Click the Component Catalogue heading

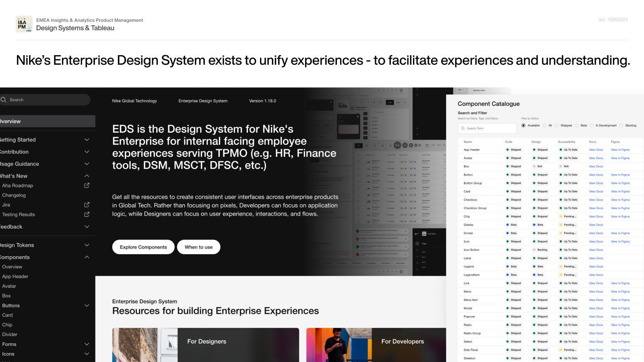coord(489,104)
